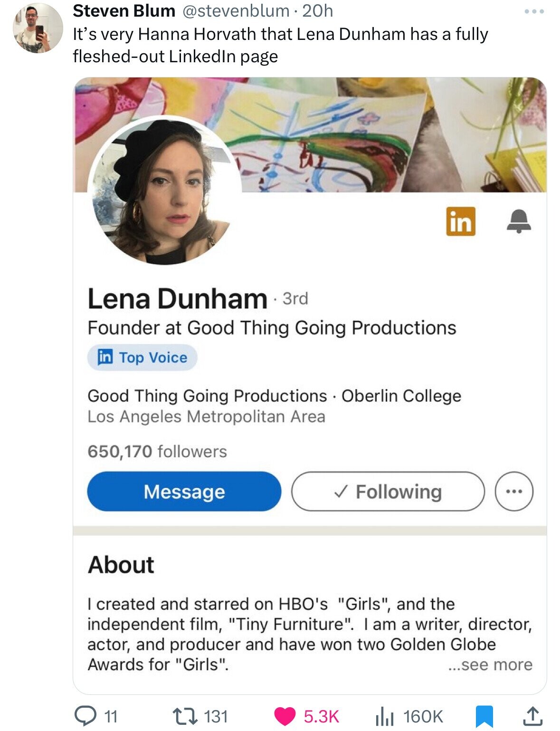This screenshot has height=731, width=560.
Task: Click the gold LinkedIn Premium badge
Action: click(x=460, y=221)
